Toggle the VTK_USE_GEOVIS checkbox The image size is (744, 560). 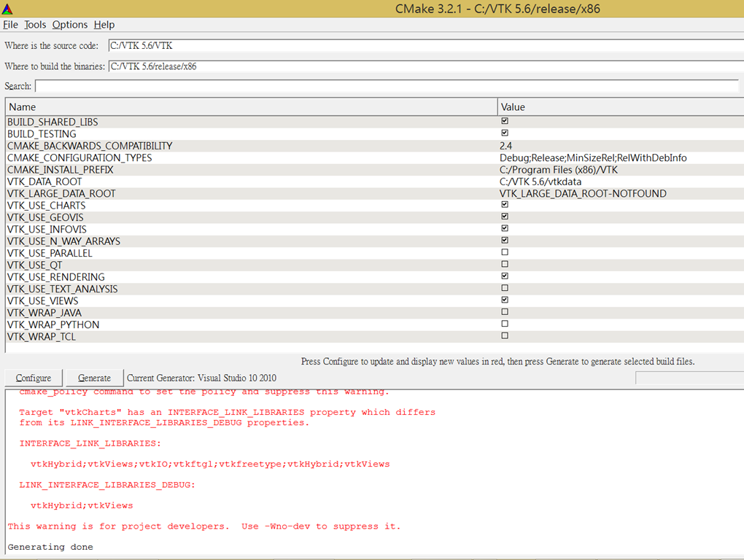505,217
